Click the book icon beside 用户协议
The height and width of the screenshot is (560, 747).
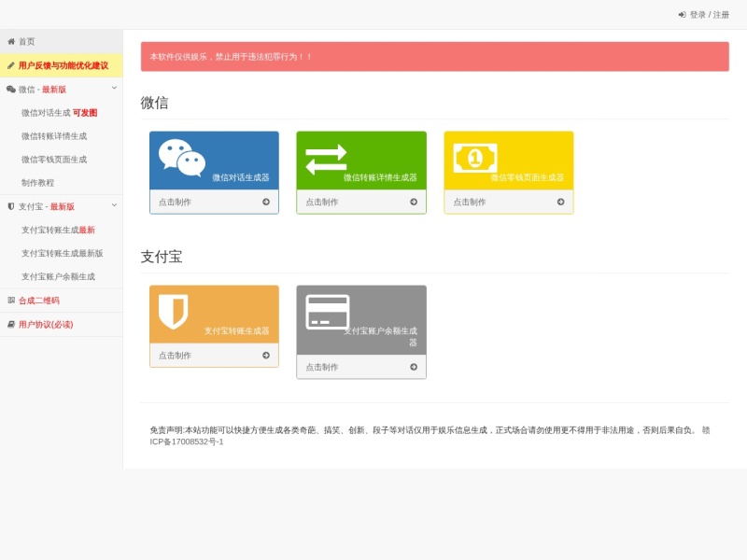point(11,324)
